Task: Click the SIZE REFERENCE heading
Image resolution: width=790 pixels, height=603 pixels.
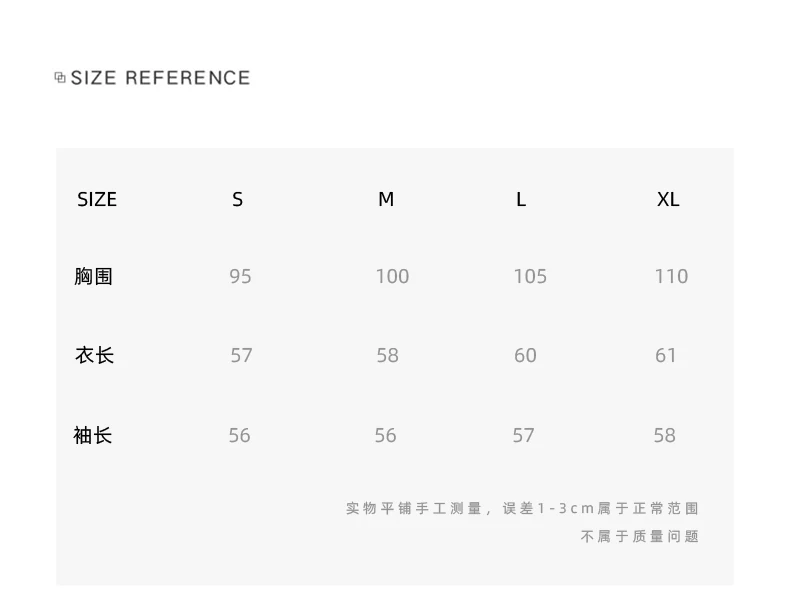Action: coord(160,78)
